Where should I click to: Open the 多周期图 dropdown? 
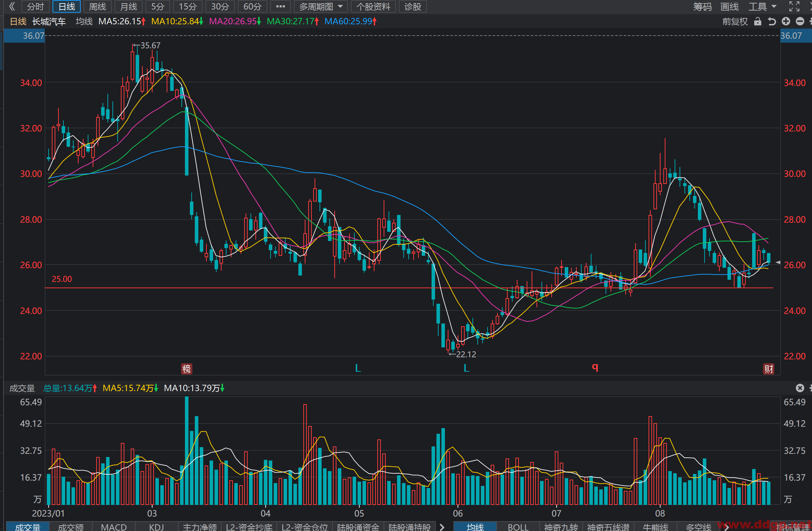[321, 6]
